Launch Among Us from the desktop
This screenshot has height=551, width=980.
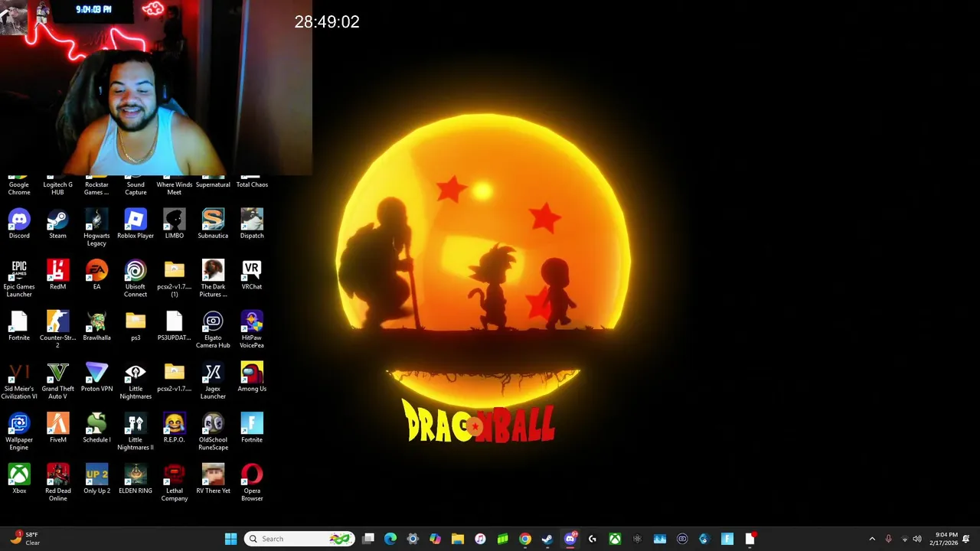(252, 377)
